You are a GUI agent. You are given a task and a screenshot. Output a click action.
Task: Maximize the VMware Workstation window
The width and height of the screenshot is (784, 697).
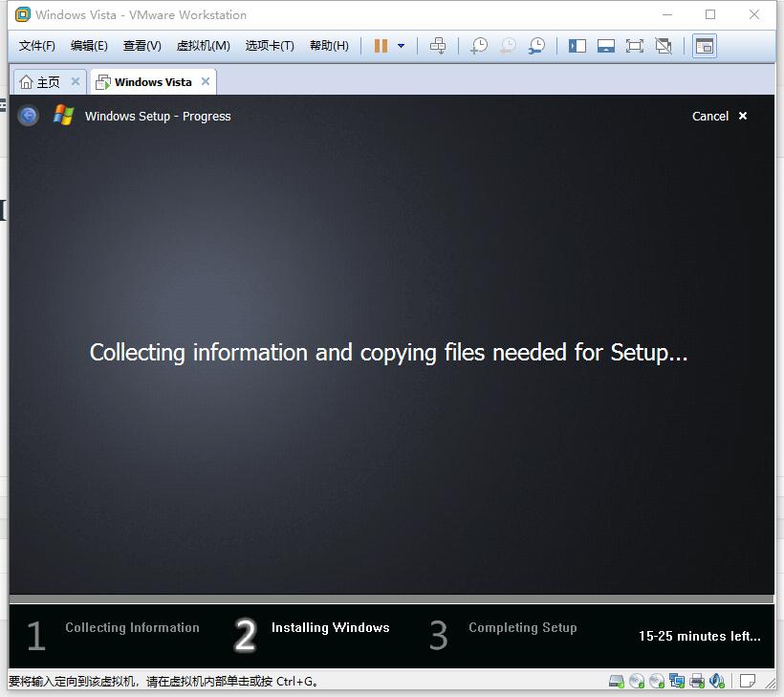[x=710, y=14]
